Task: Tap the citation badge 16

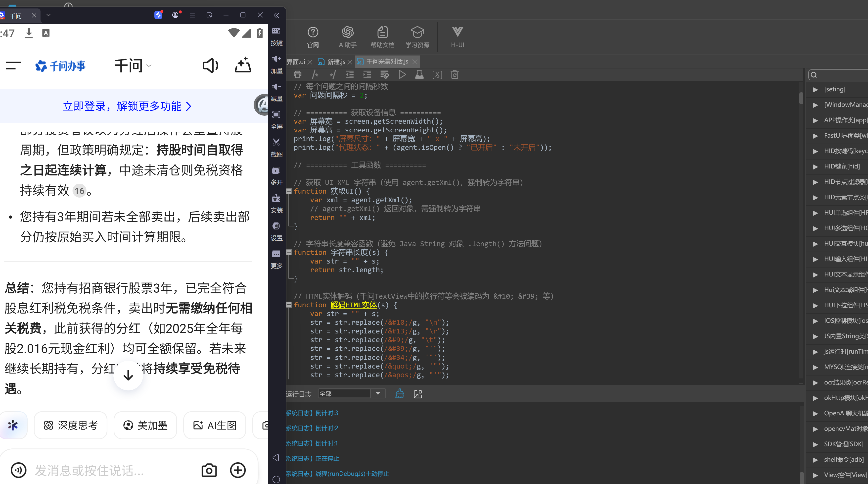Action: point(80,191)
